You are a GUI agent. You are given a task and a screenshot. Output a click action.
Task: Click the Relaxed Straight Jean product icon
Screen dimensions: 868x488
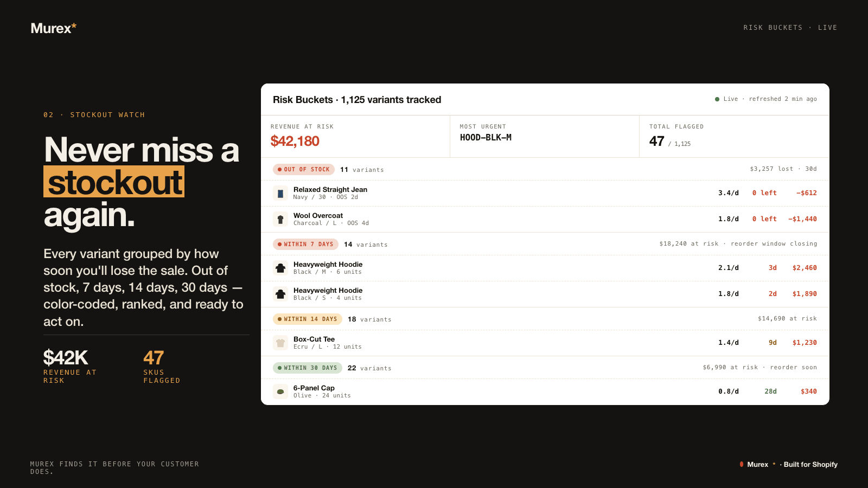(x=280, y=193)
